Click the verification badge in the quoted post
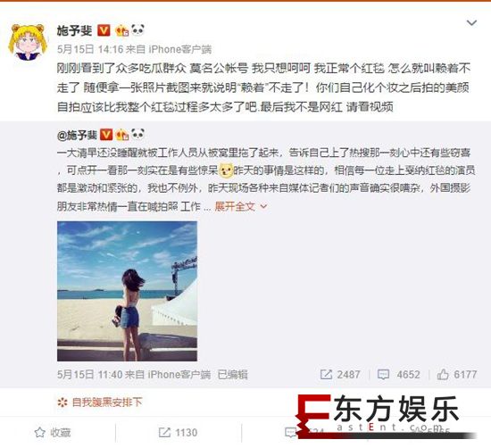Viewport: 491px width, 448px height. tap(106, 135)
